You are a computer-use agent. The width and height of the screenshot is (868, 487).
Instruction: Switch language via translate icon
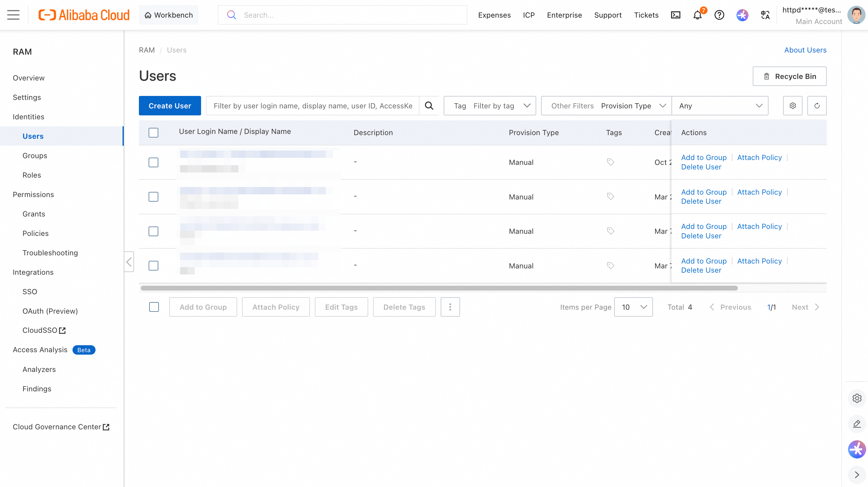tap(765, 15)
